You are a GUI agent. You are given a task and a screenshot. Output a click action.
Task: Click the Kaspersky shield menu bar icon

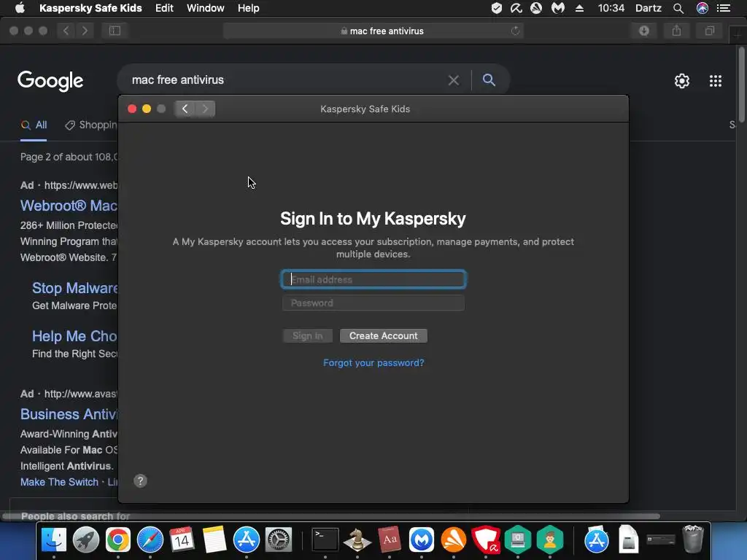496,8
